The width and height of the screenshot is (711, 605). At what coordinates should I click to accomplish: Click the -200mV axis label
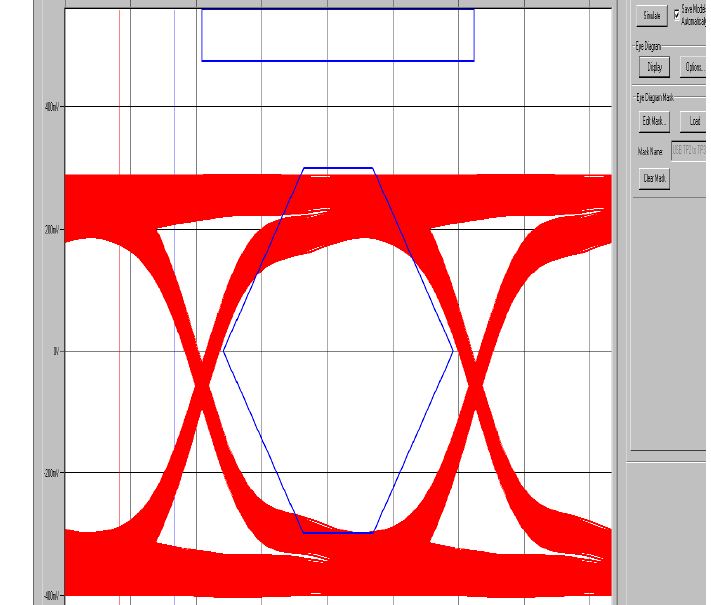[52, 473]
